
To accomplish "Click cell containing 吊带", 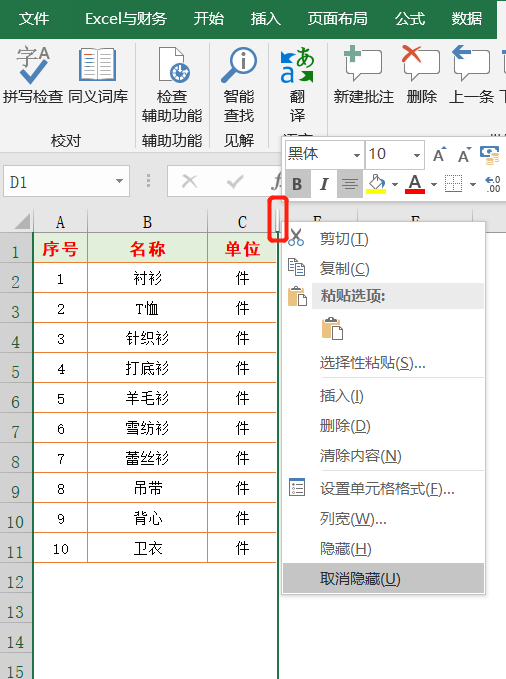I will [x=147, y=488].
